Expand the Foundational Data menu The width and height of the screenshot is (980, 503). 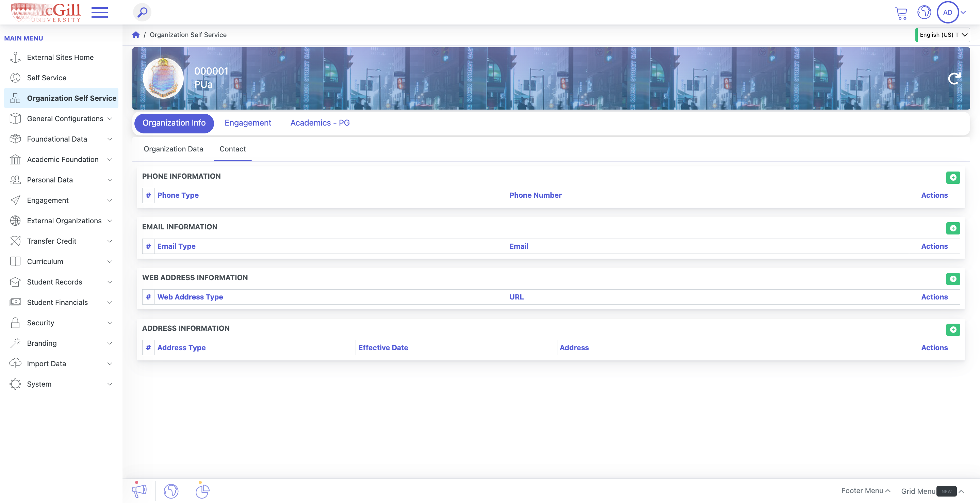[61, 139]
